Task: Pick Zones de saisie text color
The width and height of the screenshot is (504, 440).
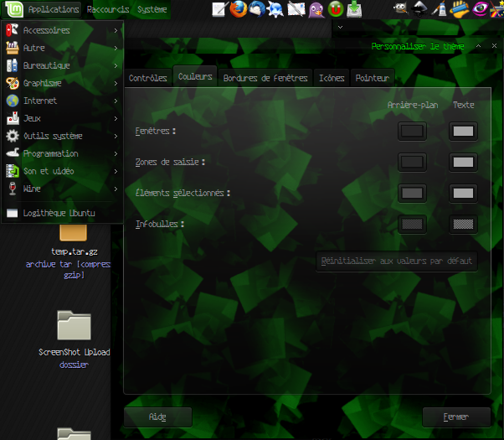Action: [463, 163]
